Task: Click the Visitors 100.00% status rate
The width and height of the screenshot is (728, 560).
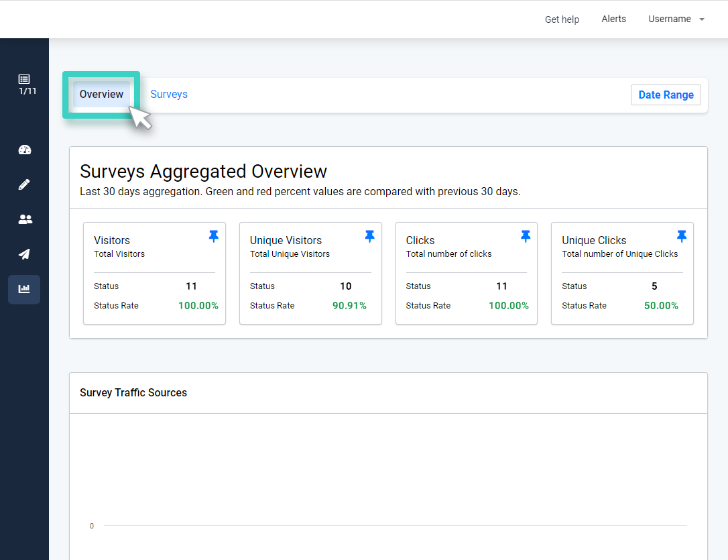Action: (198, 306)
